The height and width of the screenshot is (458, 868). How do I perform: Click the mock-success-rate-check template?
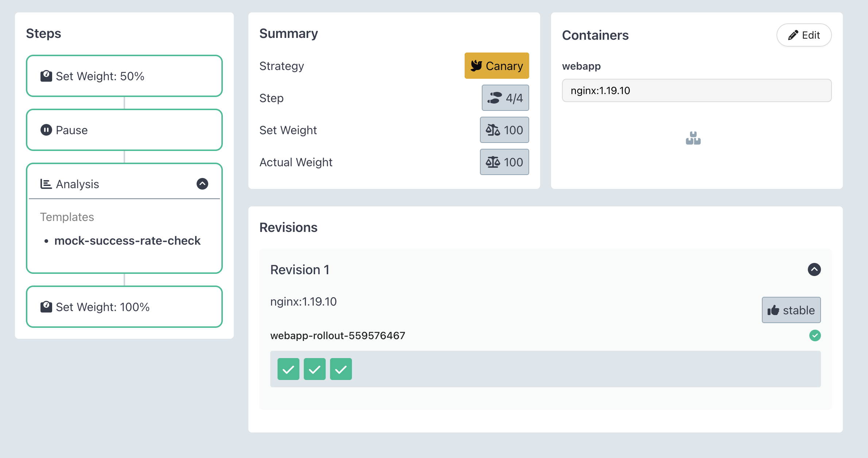[127, 241]
